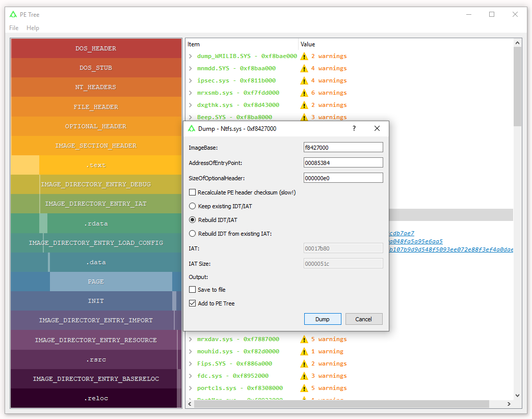
Task: Select the .reloc section block
Action: click(96, 398)
